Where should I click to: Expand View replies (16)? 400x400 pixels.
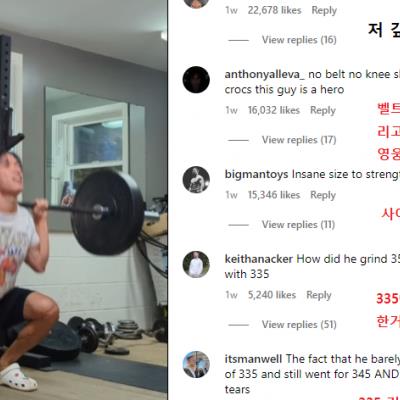299,40
